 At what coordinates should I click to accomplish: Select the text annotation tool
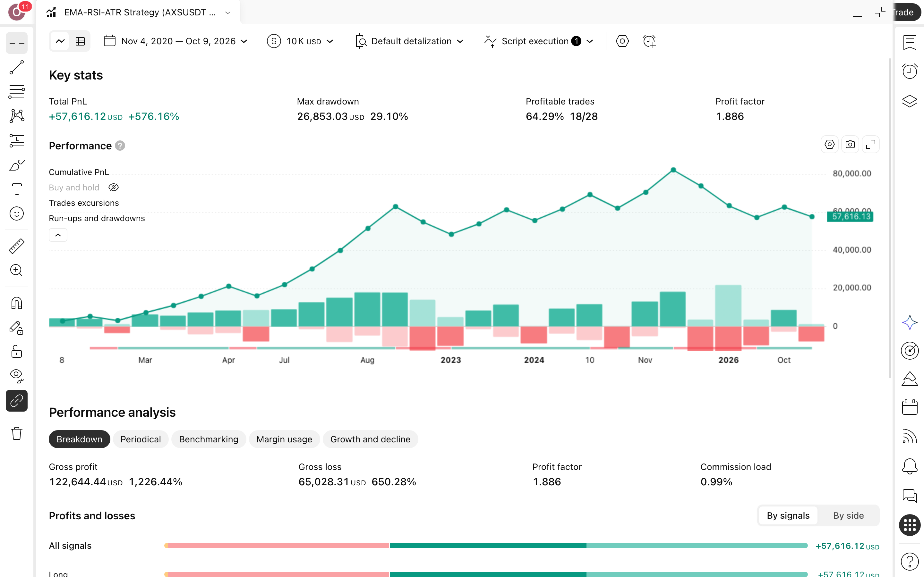tap(17, 189)
